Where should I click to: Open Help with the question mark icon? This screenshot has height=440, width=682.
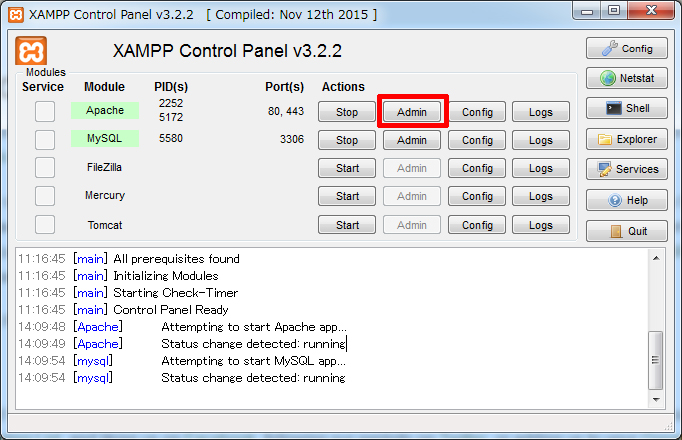click(626, 200)
